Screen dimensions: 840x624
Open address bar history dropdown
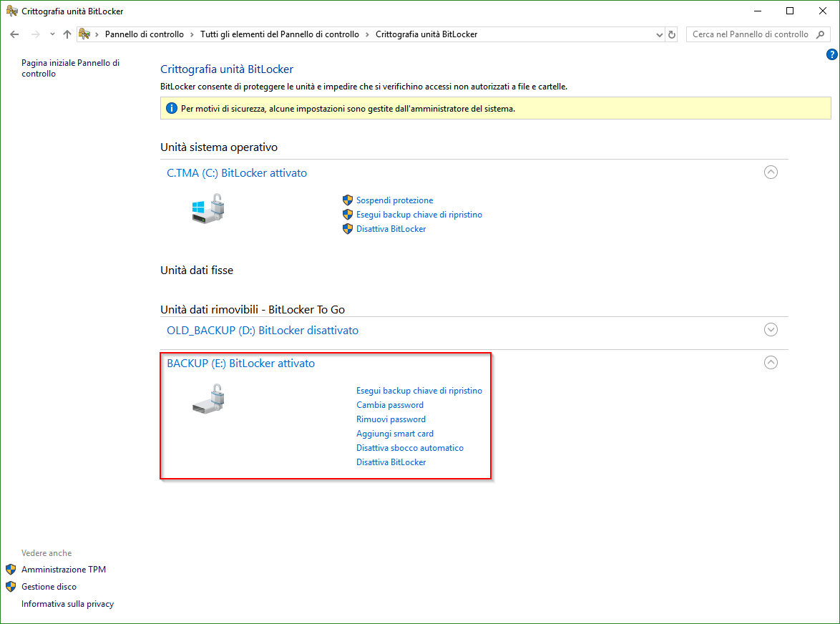tap(659, 34)
